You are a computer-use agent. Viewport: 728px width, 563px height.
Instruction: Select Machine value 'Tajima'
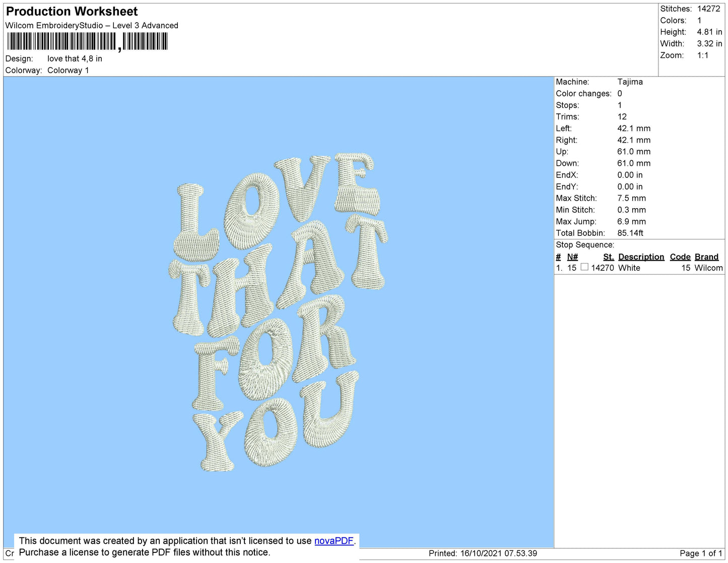pyautogui.click(x=630, y=82)
